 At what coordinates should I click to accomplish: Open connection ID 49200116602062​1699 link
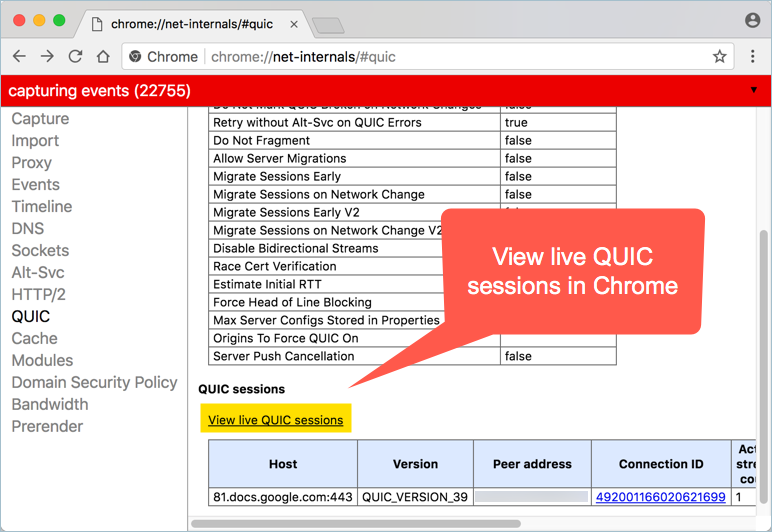coord(661,497)
